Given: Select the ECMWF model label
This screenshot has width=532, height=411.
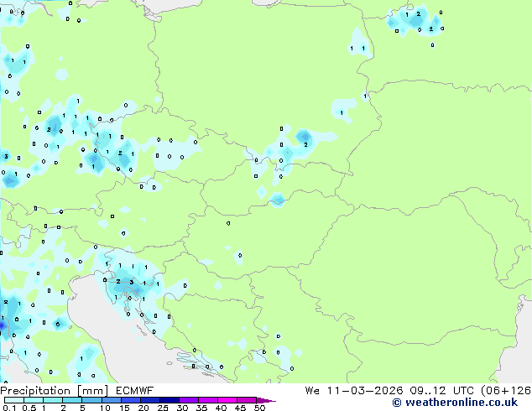Looking at the screenshot, I should 135,391.
